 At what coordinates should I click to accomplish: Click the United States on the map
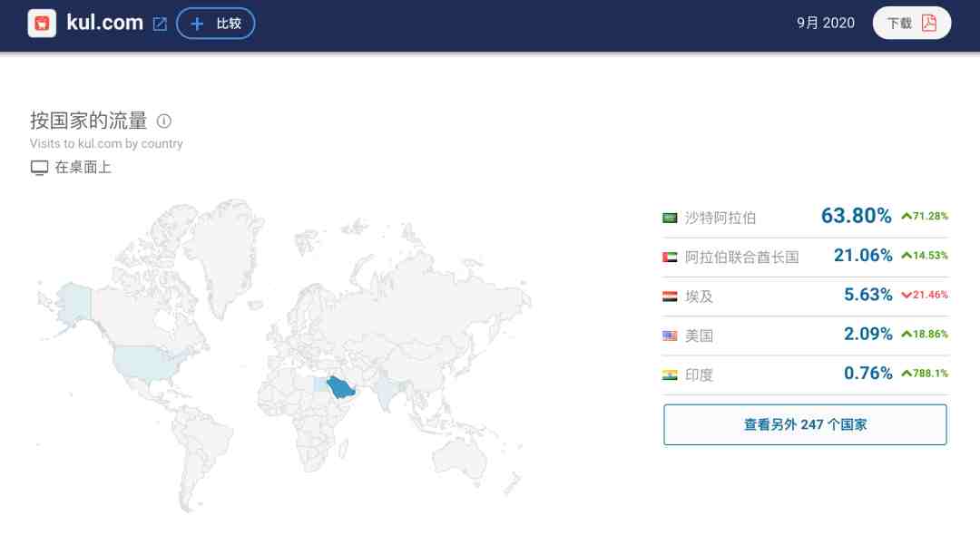145,364
